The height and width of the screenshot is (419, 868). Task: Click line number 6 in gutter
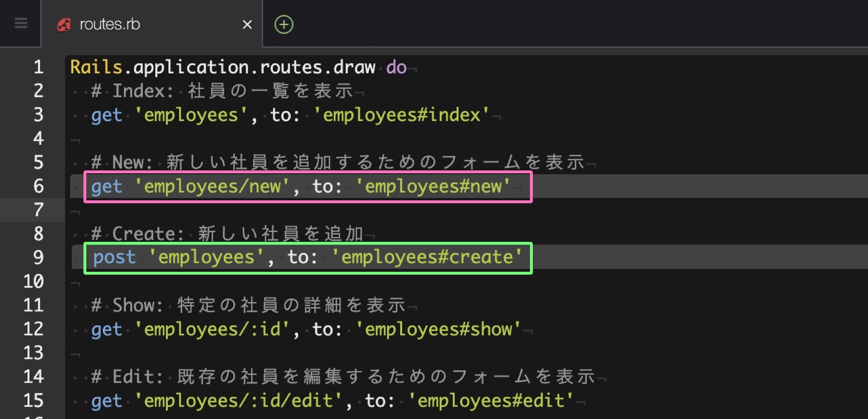pos(38,186)
